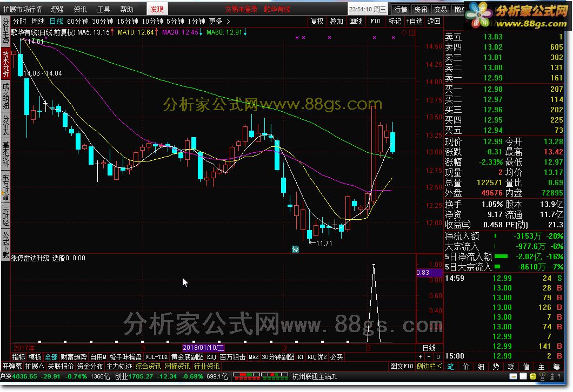
Task: Select the 笔 tick list tab
Action: [451, 367]
